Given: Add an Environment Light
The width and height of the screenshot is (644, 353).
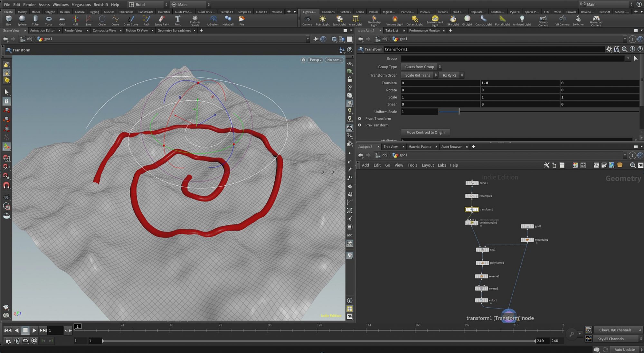Looking at the screenshot, I should coord(435,21).
